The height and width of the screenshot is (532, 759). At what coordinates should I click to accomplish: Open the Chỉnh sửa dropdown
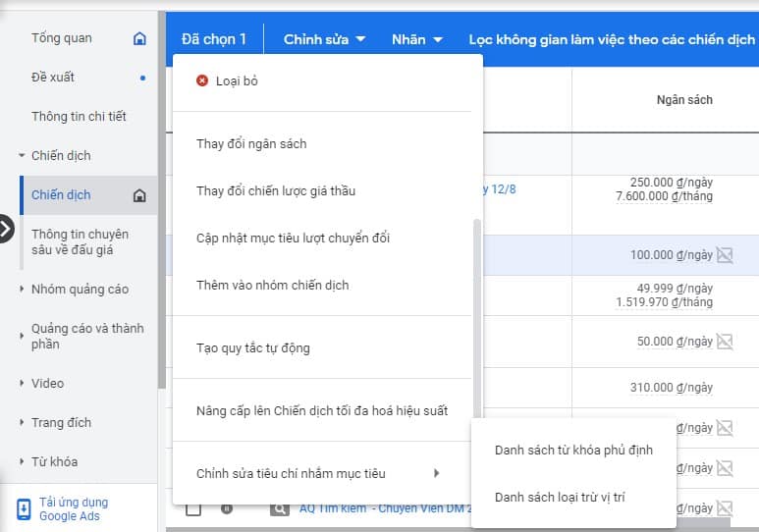(x=324, y=39)
